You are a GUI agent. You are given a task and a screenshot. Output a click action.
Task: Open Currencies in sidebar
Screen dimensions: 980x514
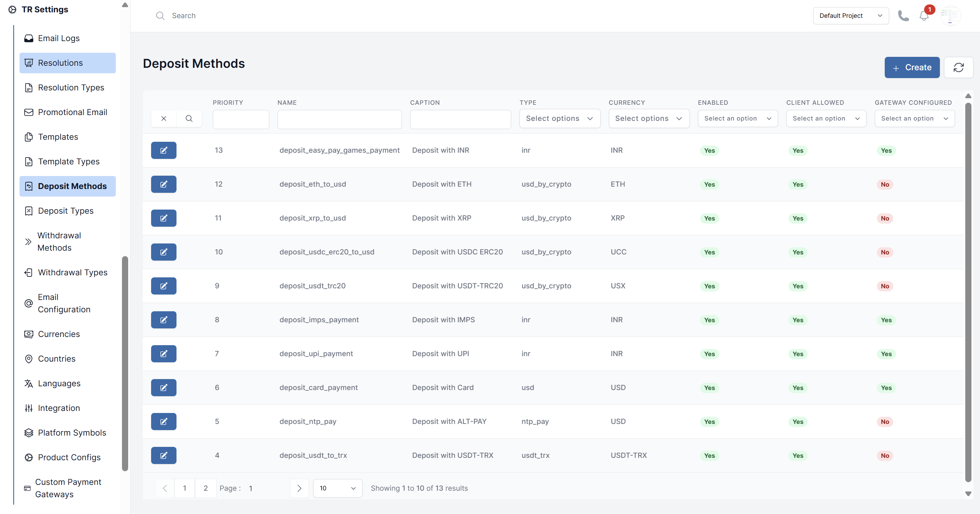click(x=68, y=334)
